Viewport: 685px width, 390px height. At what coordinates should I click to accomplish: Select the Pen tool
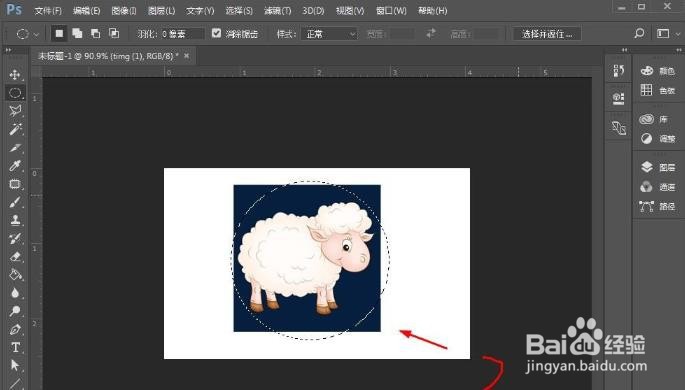[15, 329]
